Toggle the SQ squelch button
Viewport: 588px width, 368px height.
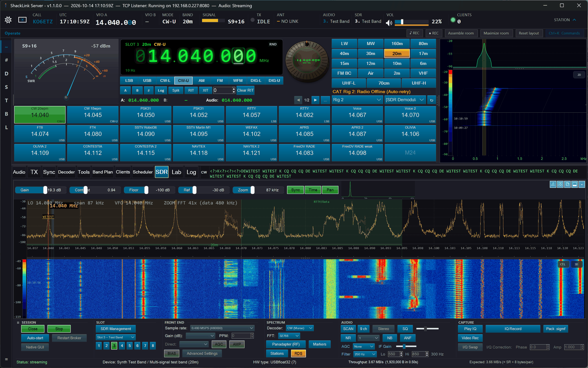click(405, 329)
